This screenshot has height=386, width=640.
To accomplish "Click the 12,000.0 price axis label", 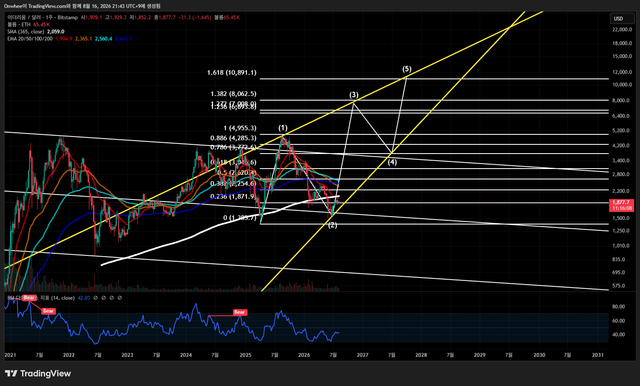I will pyautogui.click(x=622, y=72).
